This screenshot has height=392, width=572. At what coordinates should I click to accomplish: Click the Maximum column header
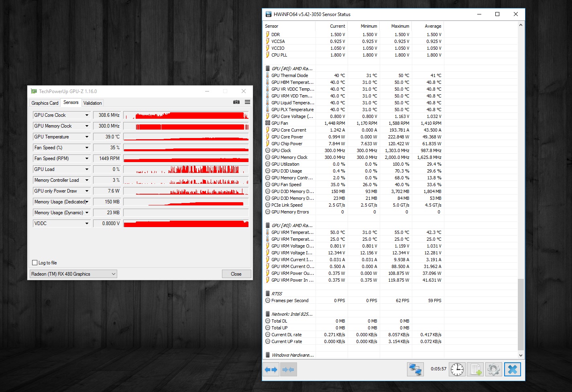pyautogui.click(x=396, y=26)
